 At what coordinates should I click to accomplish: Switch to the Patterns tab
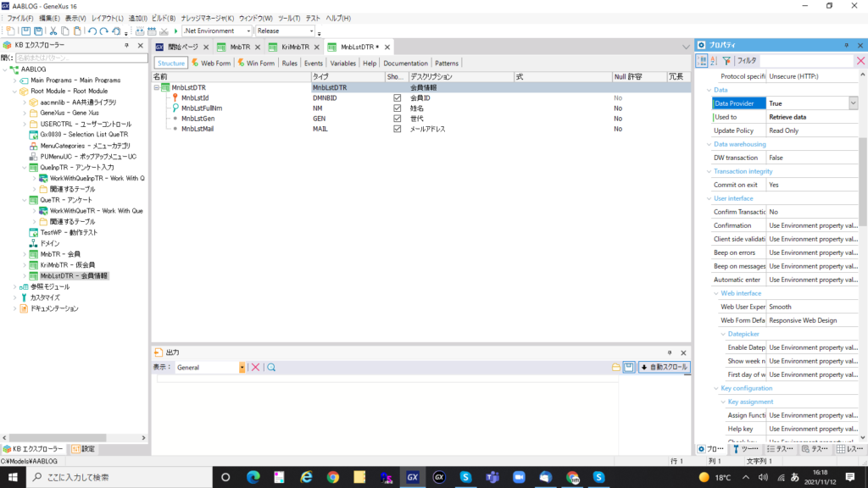point(446,63)
